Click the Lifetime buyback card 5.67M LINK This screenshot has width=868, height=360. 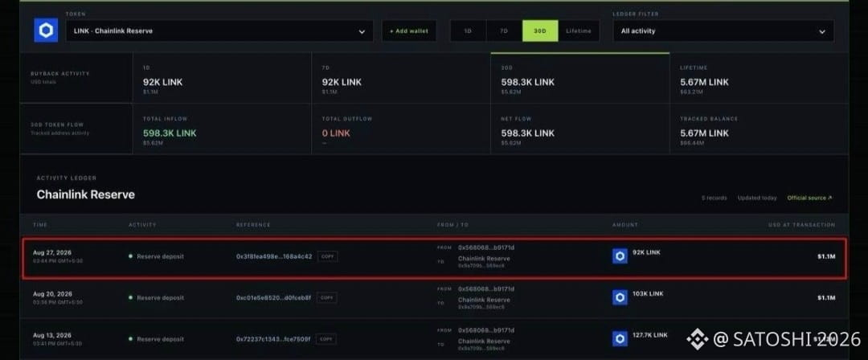click(x=759, y=78)
